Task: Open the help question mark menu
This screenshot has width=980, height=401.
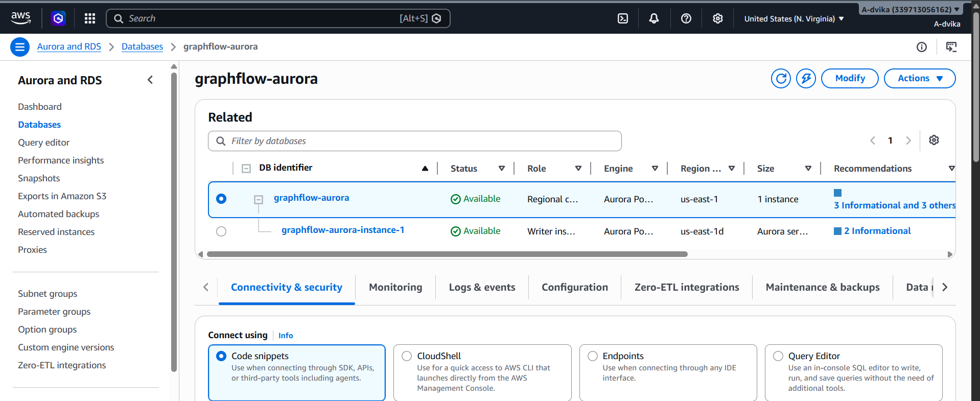Action: (686, 19)
